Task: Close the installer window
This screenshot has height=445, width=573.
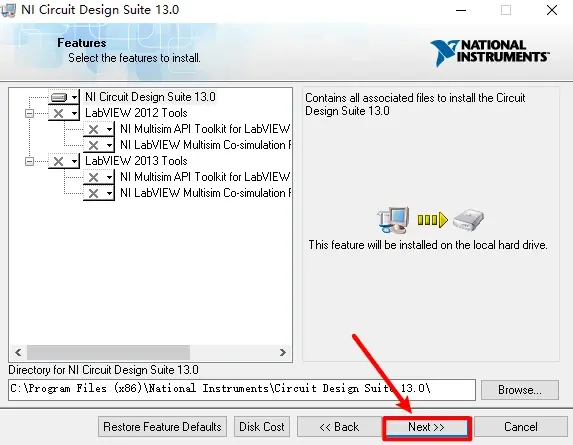Action: [x=552, y=10]
